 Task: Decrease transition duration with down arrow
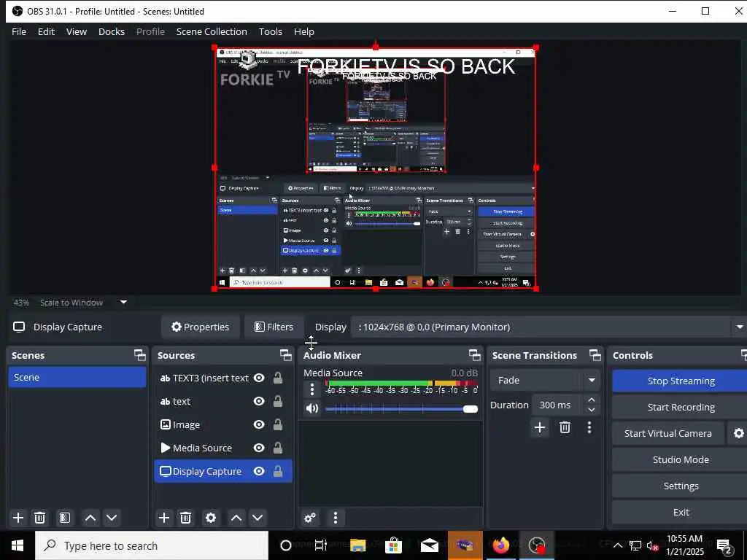click(591, 410)
